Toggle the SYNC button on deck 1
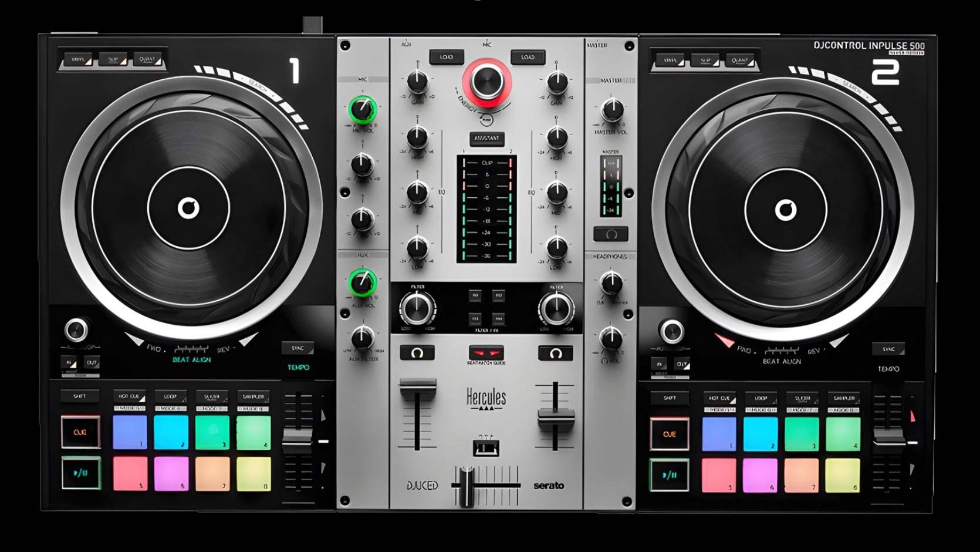This screenshot has height=552, width=980. coord(298,348)
